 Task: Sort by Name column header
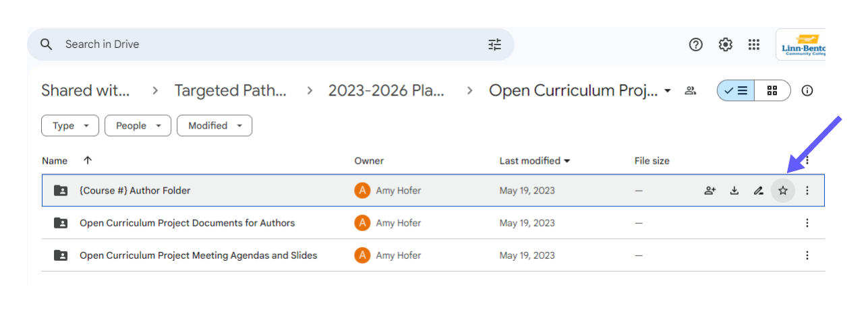[x=55, y=160]
